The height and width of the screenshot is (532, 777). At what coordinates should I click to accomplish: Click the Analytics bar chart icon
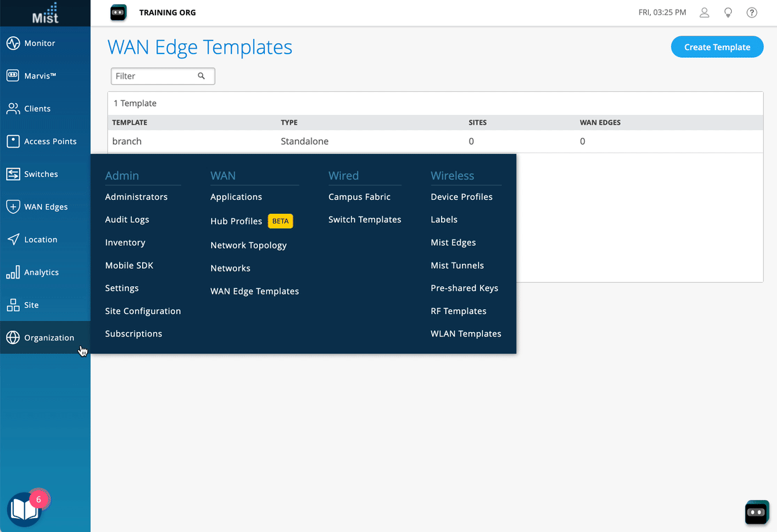coord(13,272)
